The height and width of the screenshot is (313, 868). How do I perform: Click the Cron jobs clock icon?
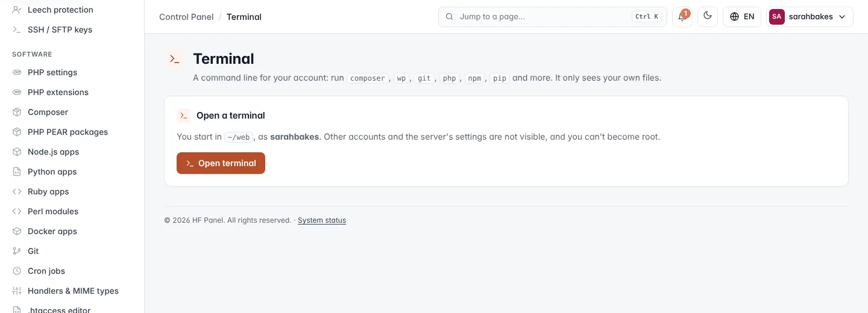point(17,271)
